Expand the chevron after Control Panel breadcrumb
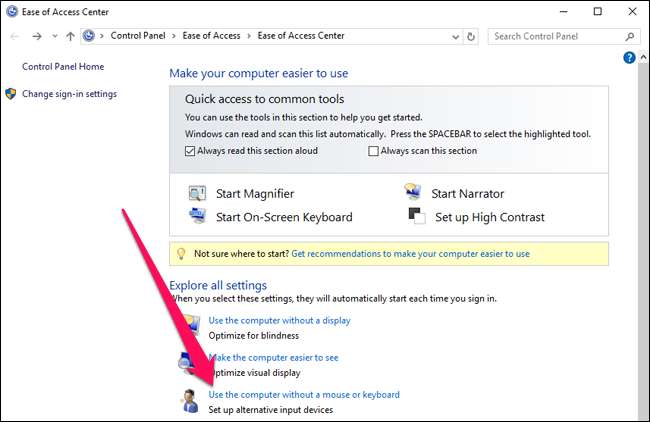This screenshot has height=422, width=650. click(174, 36)
